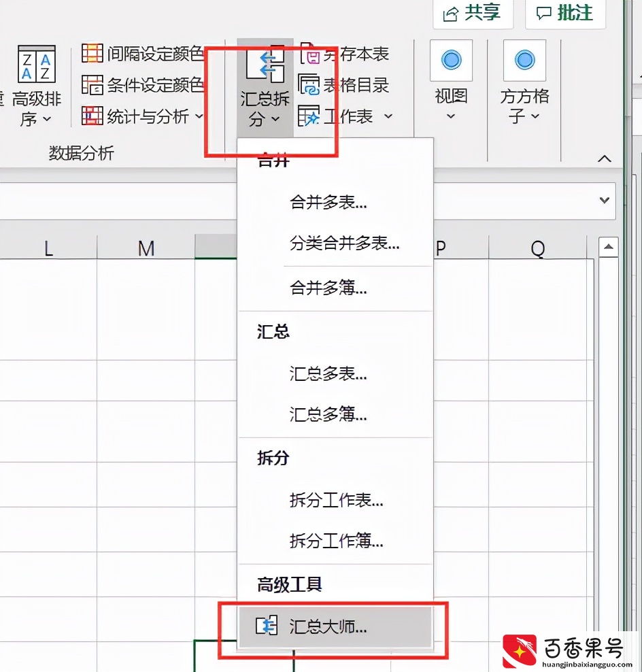Screen dimensions: 642x672
Task: Click 另存本表 save icon
Action: tap(310, 53)
